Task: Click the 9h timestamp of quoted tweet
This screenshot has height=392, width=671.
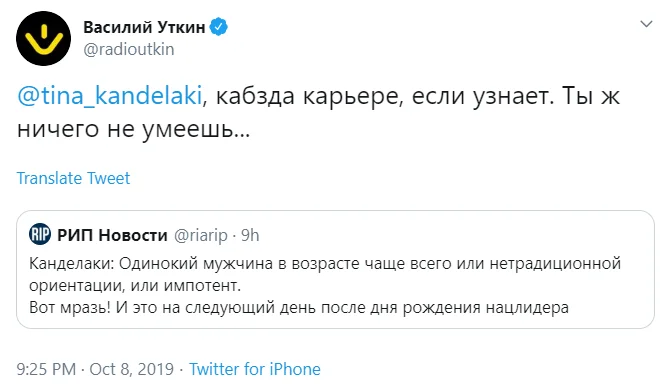Action: [250, 235]
